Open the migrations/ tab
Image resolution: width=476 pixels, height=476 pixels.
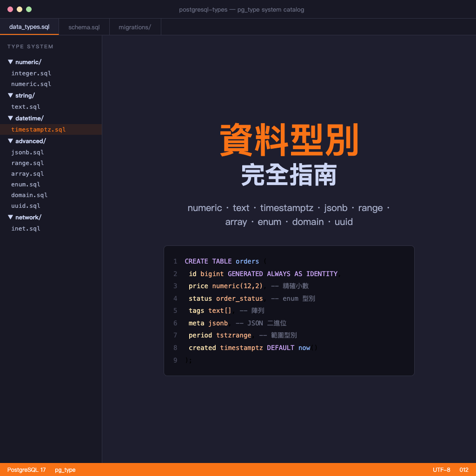click(135, 27)
